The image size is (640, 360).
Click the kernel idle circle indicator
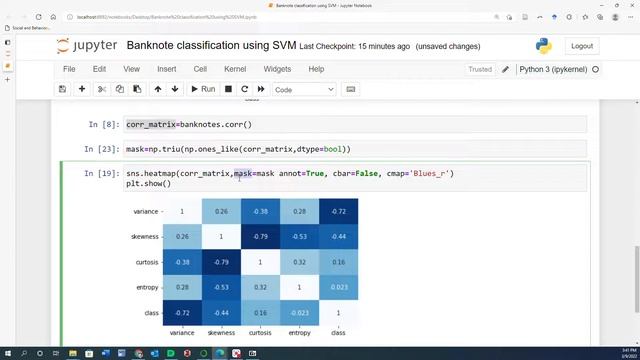[x=596, y=69]
